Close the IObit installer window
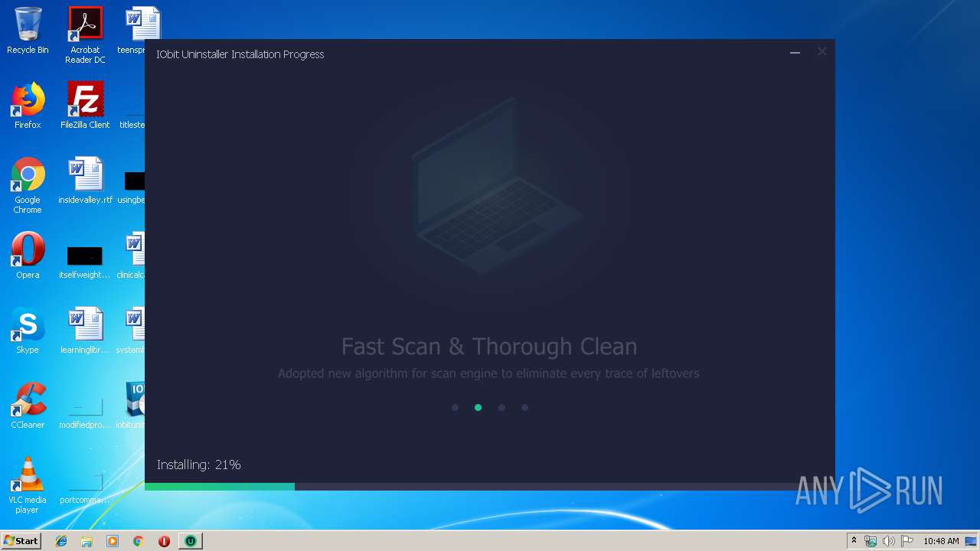980x551 pixels. 822,52
